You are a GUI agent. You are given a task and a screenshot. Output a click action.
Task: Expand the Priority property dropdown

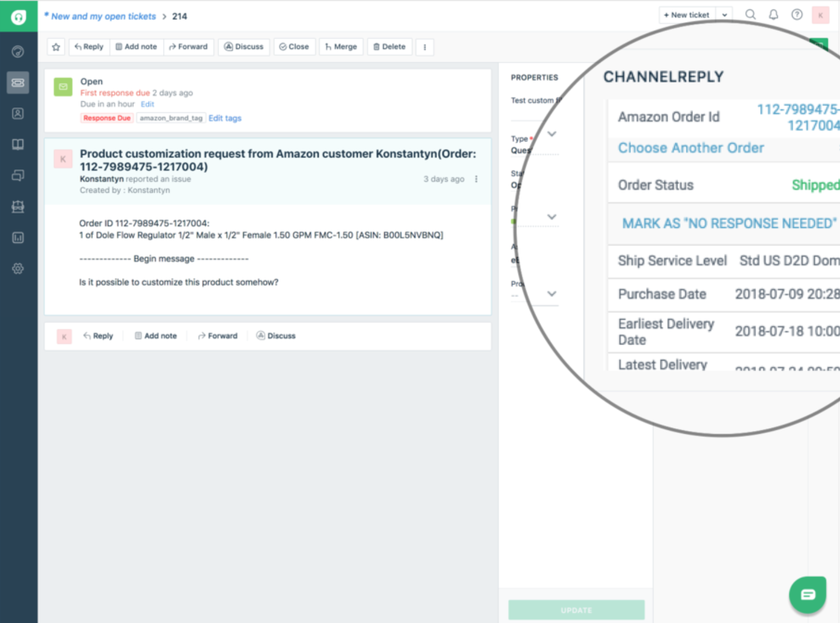[552, 217]
